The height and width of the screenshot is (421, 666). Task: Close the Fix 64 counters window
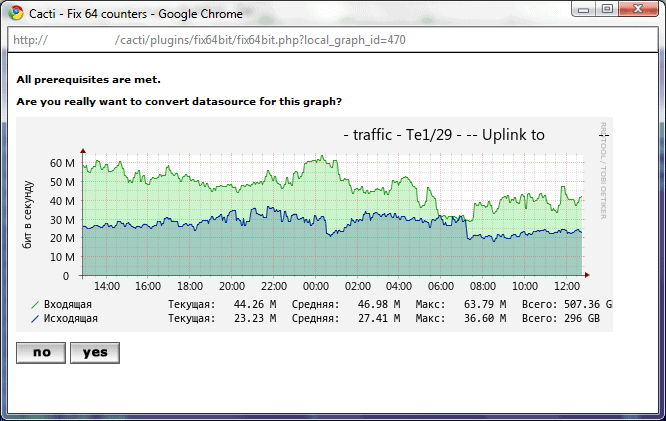[638, 9]
